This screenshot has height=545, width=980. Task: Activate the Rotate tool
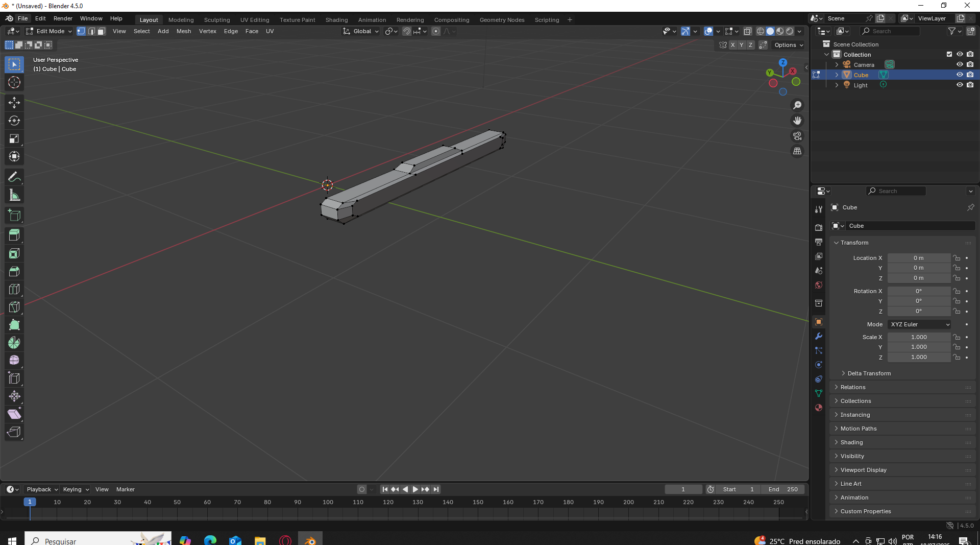pos(14,121)
